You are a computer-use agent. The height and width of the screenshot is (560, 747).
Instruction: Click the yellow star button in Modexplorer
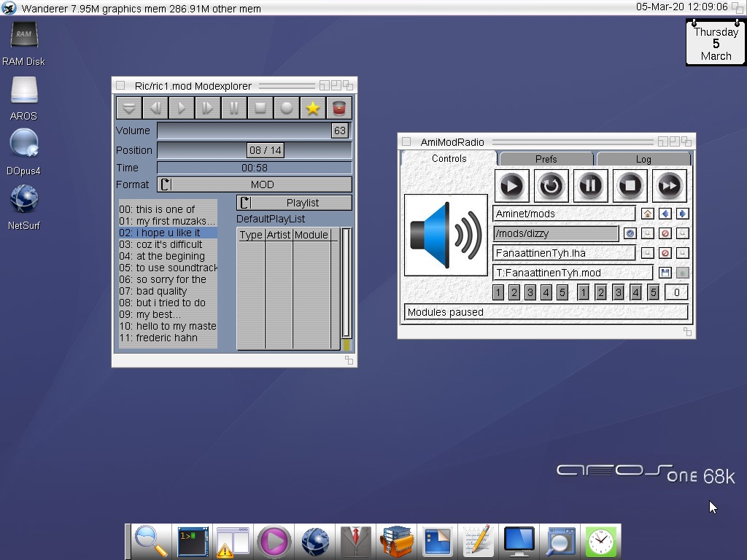[x=313, y=109]
